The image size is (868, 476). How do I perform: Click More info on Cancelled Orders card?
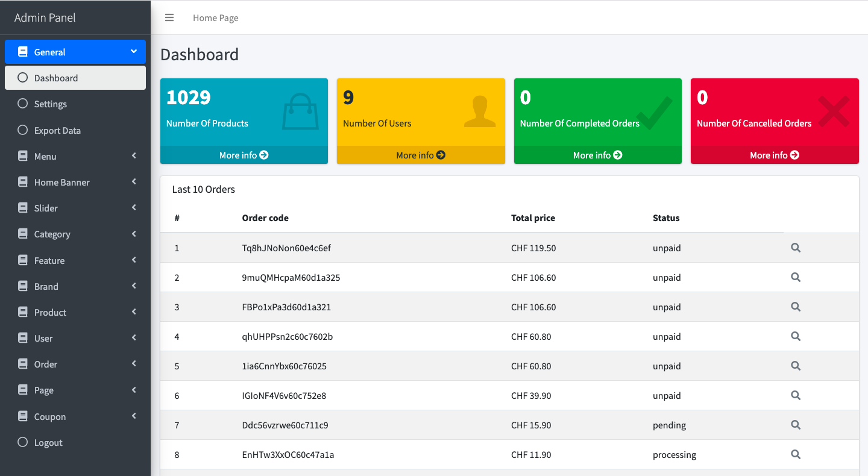(774, 155)
